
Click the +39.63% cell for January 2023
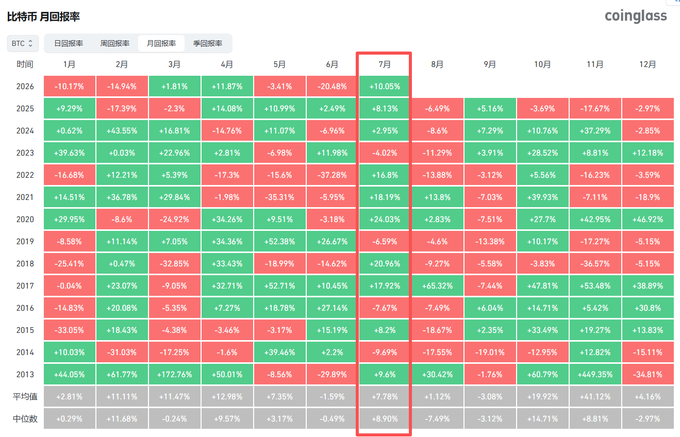point(69,153)
